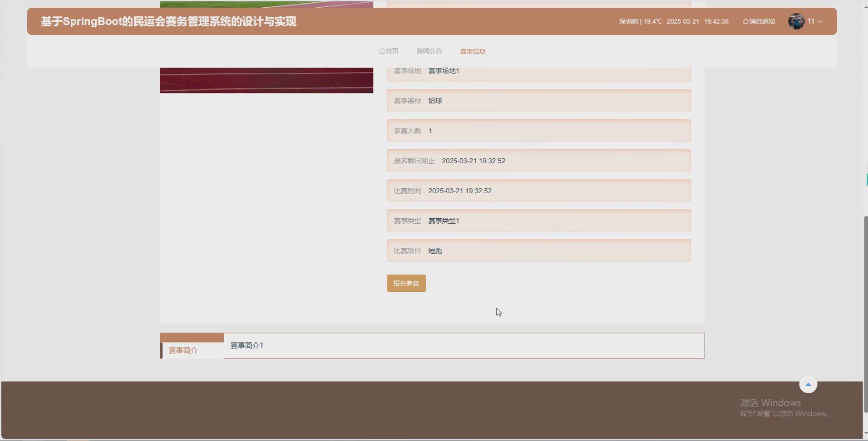Click the 消息通知 notification area
868x441 pixels.
pyautogui.click(x=761, y=21)
